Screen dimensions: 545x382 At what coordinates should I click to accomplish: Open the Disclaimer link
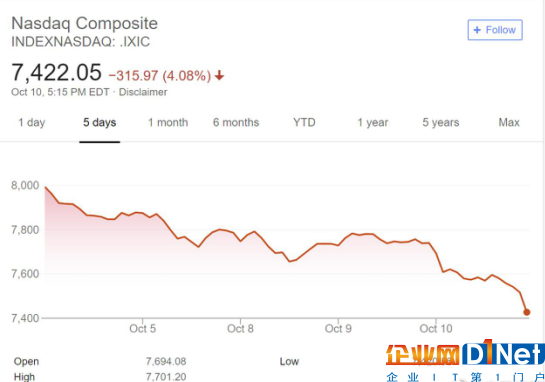[143, 92]
